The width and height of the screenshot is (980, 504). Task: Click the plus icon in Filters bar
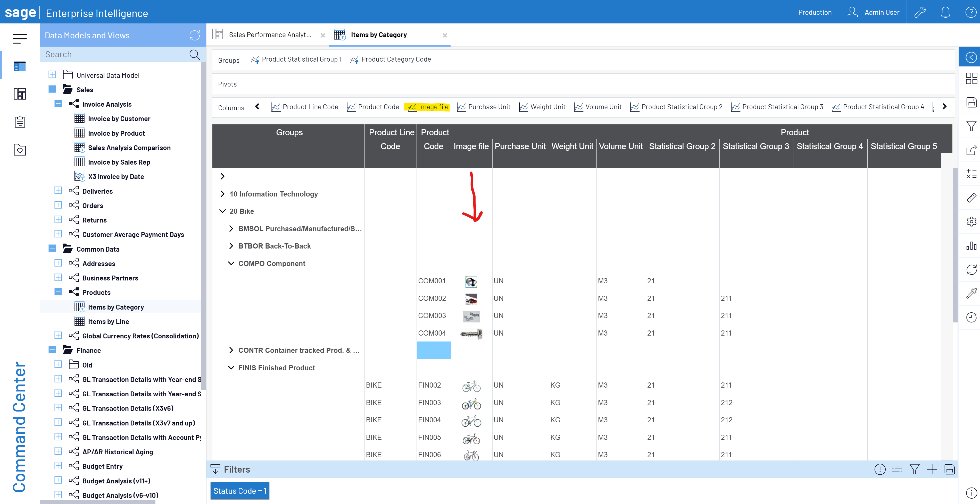coord(932,469)
